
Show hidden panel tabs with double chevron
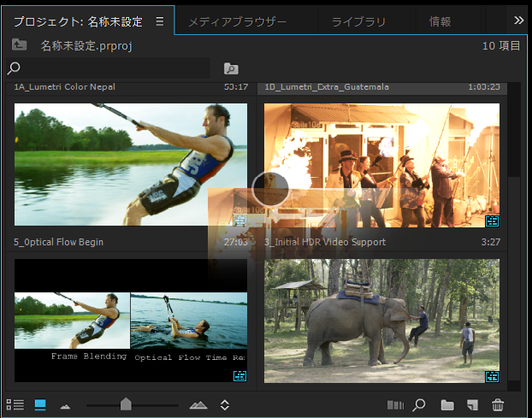518,21
